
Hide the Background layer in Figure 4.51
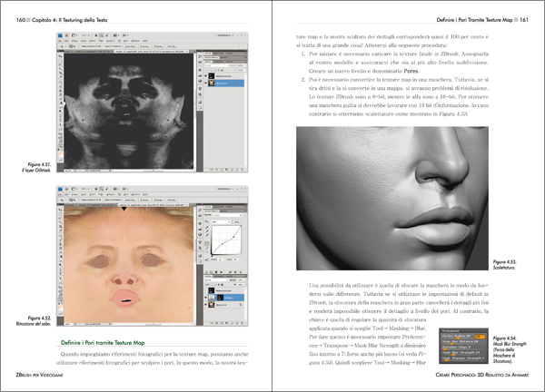click(x=205, y=83)
